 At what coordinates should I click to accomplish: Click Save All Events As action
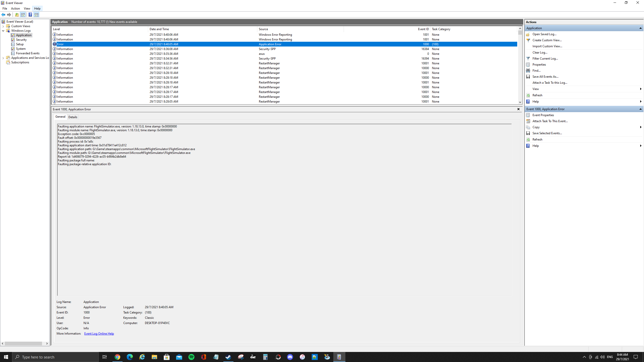click(545, 77)
